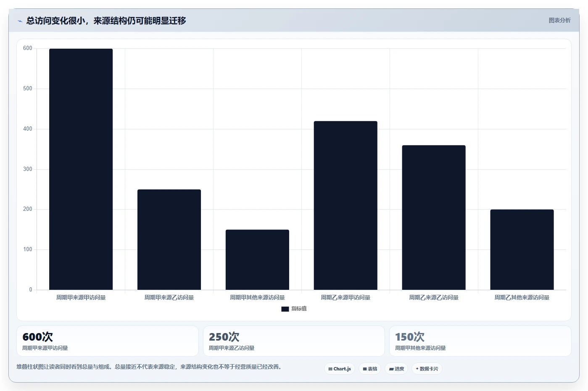Click y-axis tick value 100
Screen dimensions: 588x391
point(27,249)
